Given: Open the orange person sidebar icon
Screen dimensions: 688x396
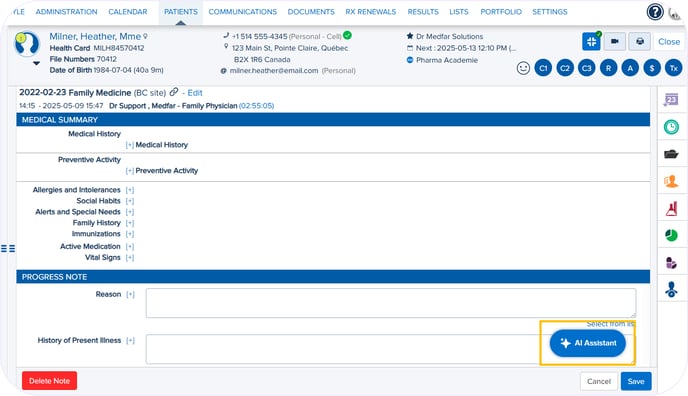Looking at the screenshot, I should (x=671, y=181).
